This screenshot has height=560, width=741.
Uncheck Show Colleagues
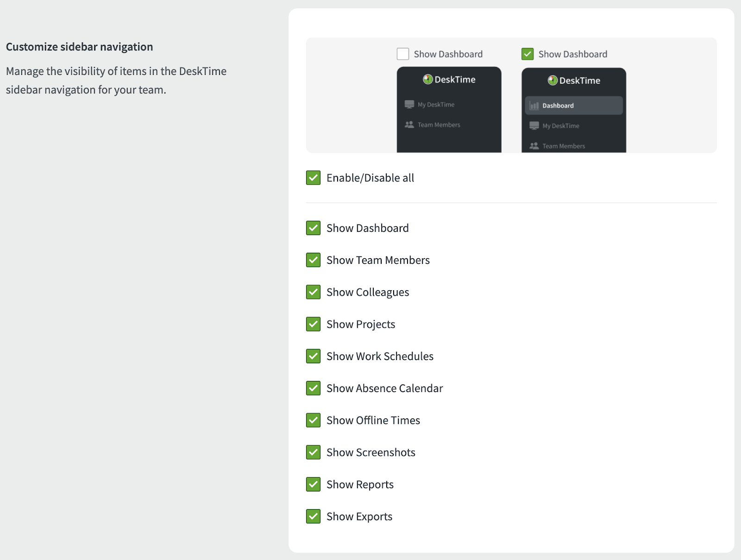(x=313, y=292)
